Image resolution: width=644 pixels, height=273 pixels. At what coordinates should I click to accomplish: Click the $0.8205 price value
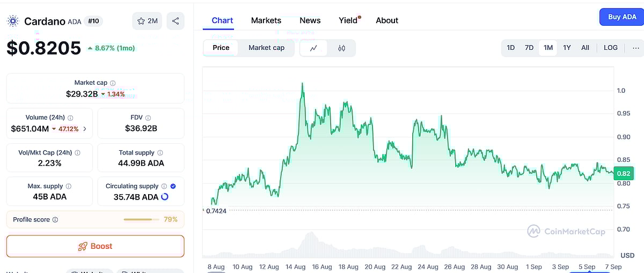point(43,48)
